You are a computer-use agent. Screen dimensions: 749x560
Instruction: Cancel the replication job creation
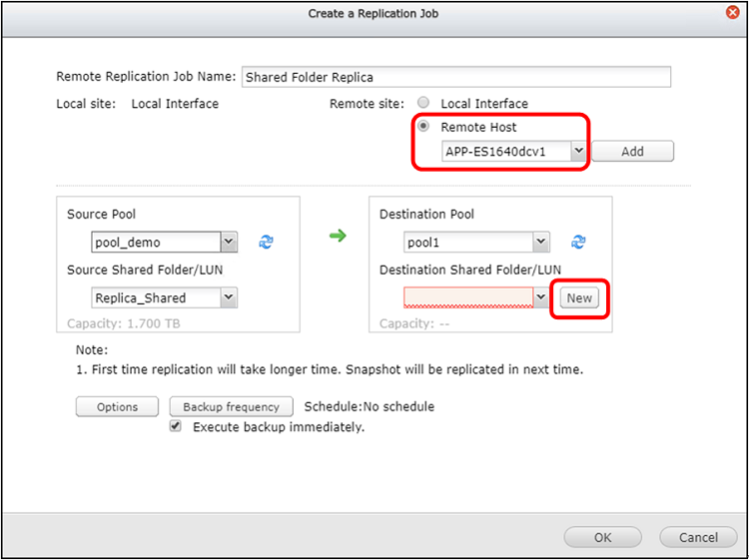click(698, 537)
